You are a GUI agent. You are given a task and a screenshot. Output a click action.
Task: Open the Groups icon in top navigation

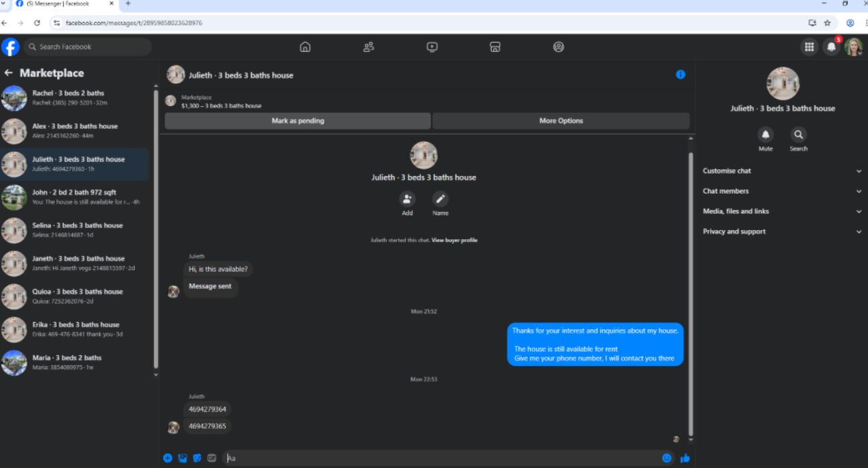[x=558, y=47]
